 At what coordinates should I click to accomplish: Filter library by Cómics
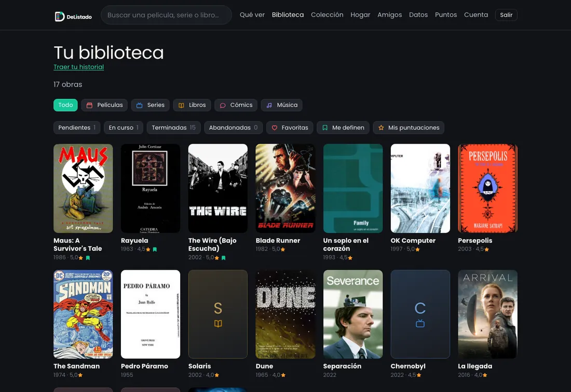click(236, 105)
